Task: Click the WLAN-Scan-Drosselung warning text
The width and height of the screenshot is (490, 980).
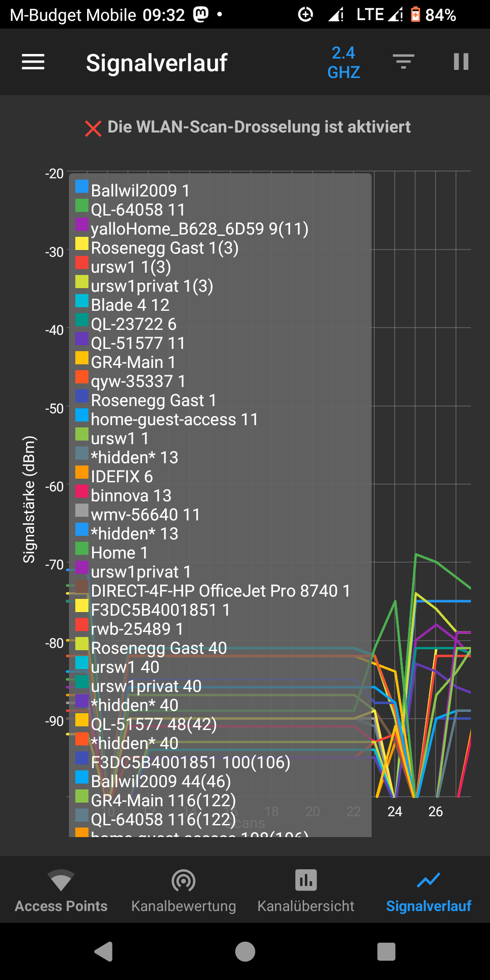Action: pos(259,127)
